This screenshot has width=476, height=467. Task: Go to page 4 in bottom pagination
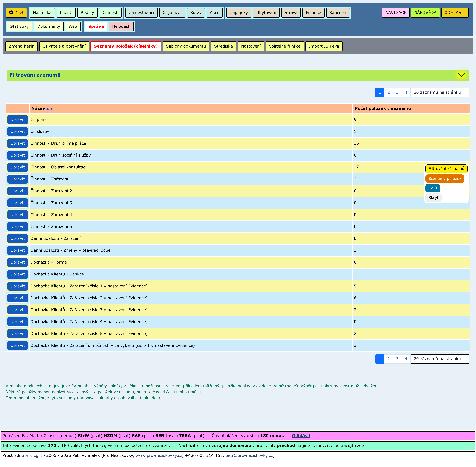pyautogui.click(x=406, y=359)
